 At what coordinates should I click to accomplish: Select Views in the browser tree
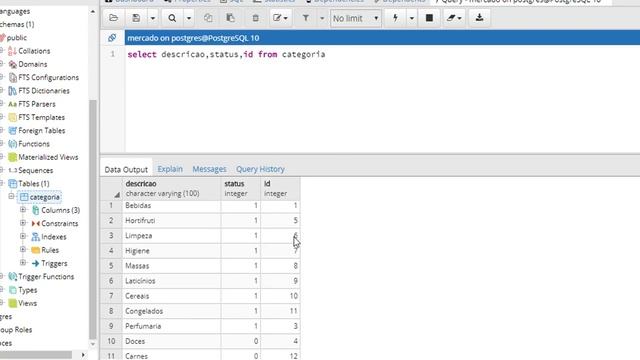point(27,303)
